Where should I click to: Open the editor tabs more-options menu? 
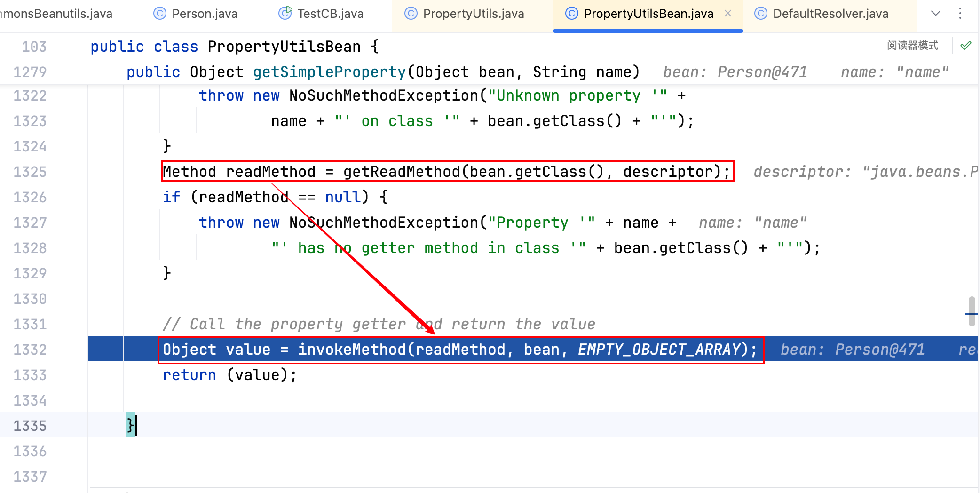point(960,14)
